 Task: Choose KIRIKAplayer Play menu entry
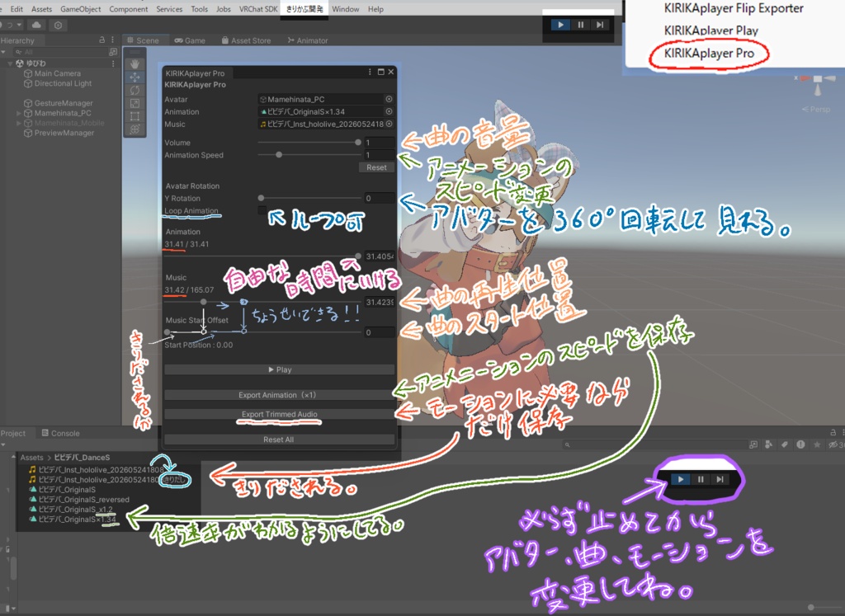710,31
